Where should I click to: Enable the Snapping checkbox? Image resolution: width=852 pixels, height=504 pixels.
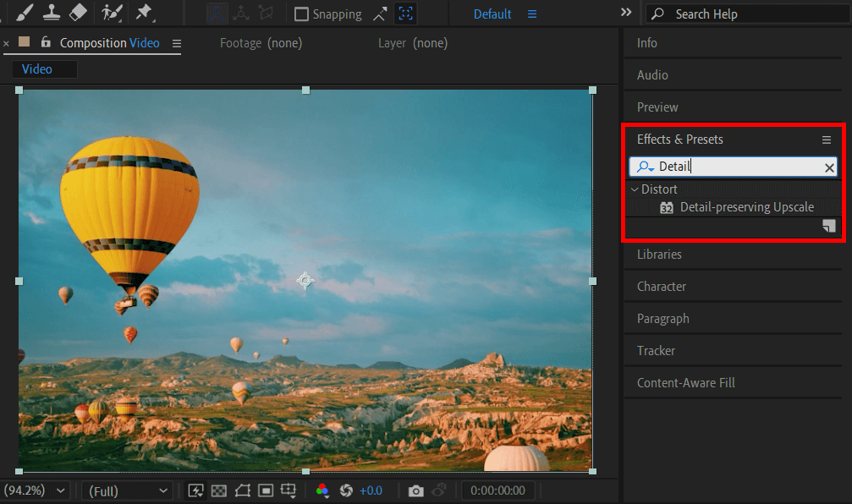click(301, 14)
